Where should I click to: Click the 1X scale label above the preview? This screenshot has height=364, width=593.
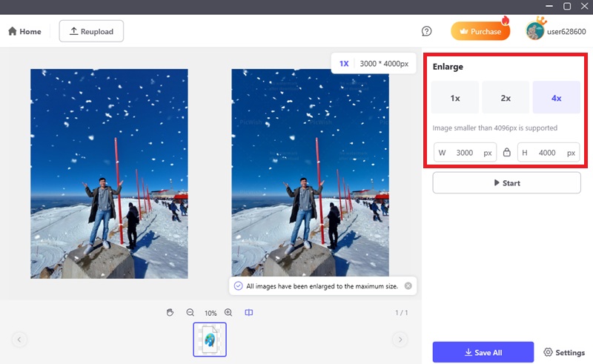pos(344,64)
